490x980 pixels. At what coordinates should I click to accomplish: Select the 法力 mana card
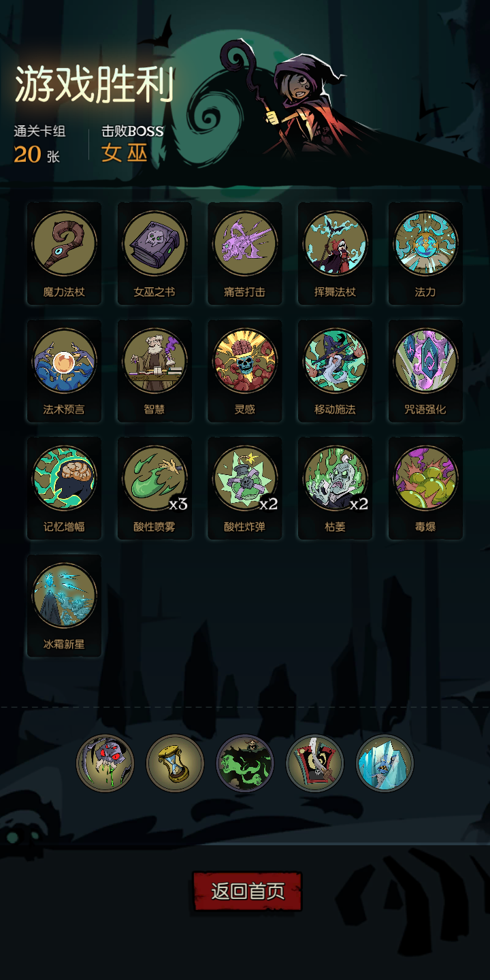(x=425, y=254)
